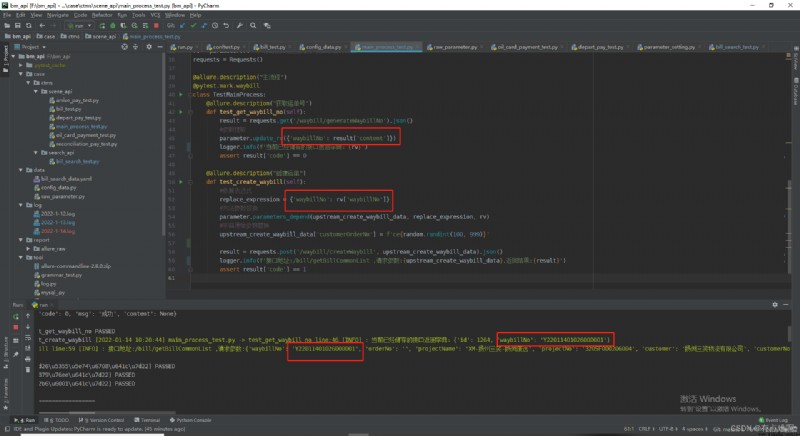
Task: Open Git Show History clock icon
Action: (x=215, y=25)
